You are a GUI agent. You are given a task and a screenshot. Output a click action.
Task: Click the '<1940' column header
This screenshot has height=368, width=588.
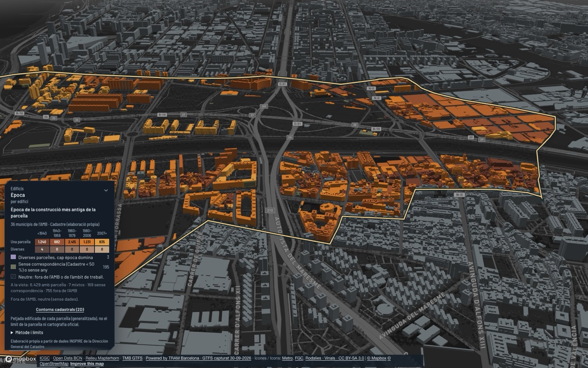[42, 233]
